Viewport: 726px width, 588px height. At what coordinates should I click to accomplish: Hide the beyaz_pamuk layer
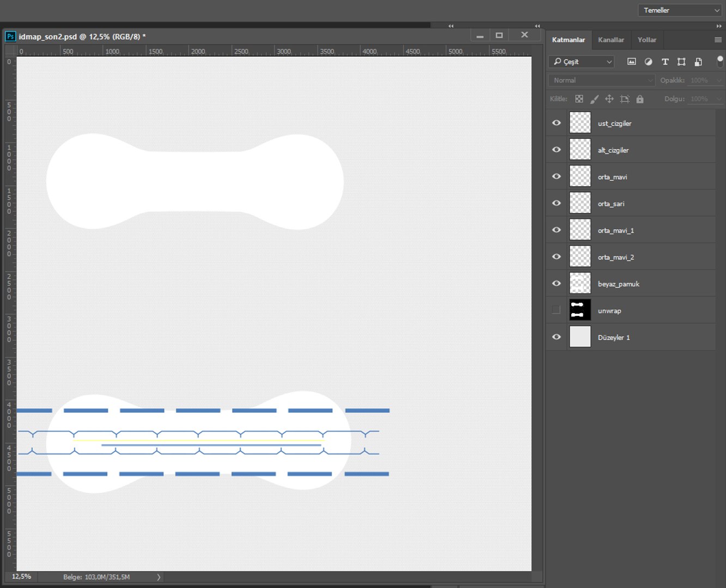click(x=556, y=283)
